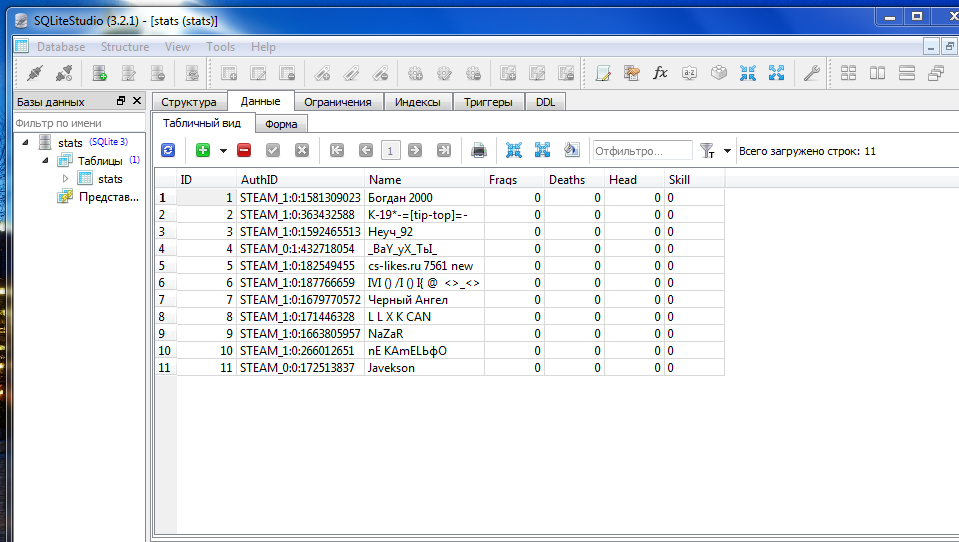Image resolution: width=959 pixels, height=542 pixels.
Task: Switch to the Индексы tab
Action: pyautogui.click(x=418, y=102)
